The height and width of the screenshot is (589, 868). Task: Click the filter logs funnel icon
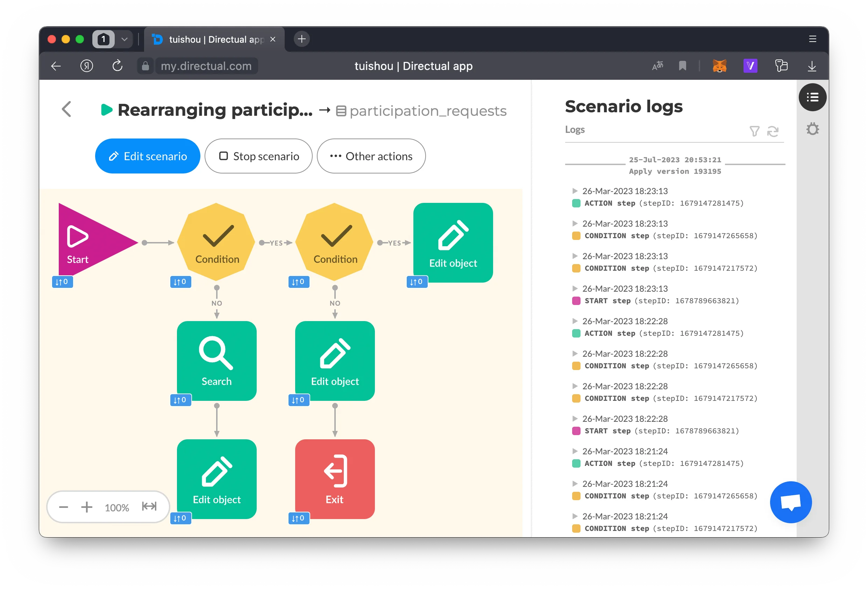tap(754, 131)
